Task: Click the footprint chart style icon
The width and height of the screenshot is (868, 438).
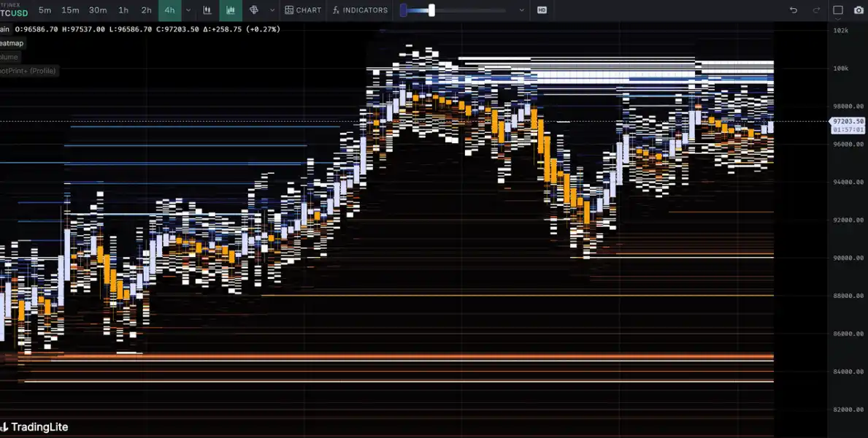Action: point(254,10)
